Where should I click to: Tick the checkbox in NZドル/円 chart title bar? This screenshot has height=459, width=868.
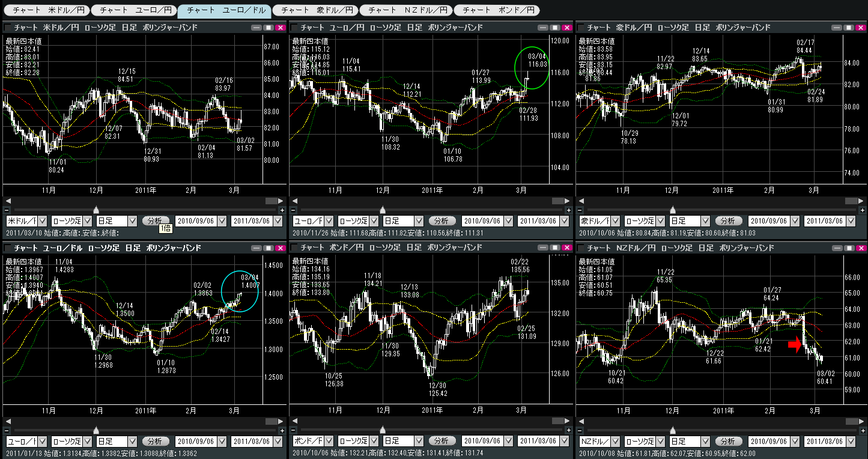(581, 248)
